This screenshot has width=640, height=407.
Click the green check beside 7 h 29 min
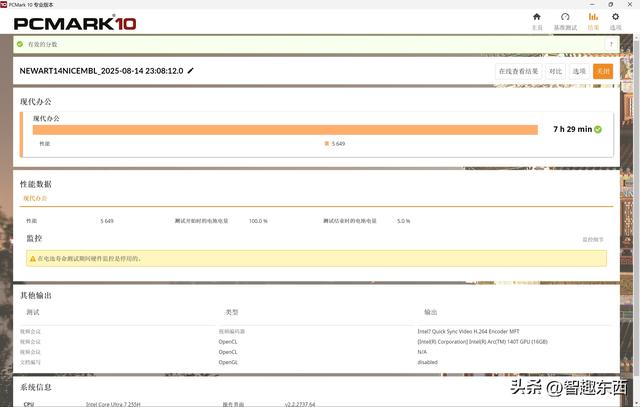coord(598,129)
